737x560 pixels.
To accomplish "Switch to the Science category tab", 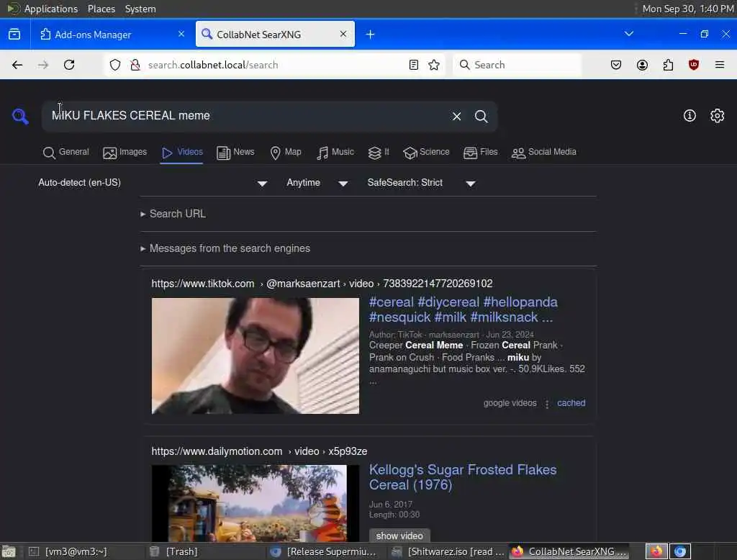I will click(426, 153).
